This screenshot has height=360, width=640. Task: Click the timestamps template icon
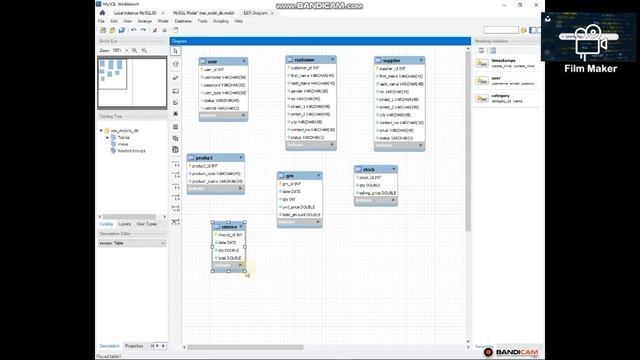(482, 63)
